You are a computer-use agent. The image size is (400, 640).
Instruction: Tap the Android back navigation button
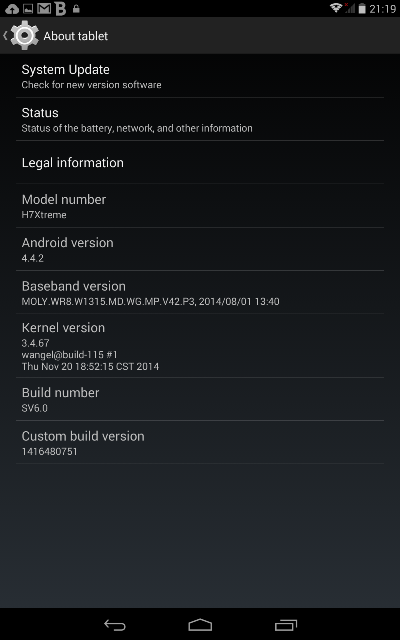click(115, 624)
